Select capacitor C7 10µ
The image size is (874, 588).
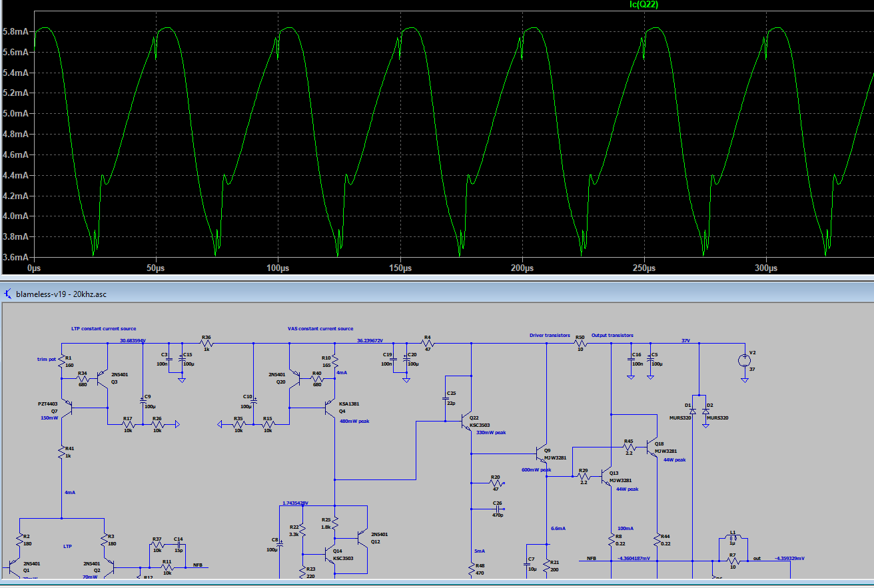click(526, 565)
